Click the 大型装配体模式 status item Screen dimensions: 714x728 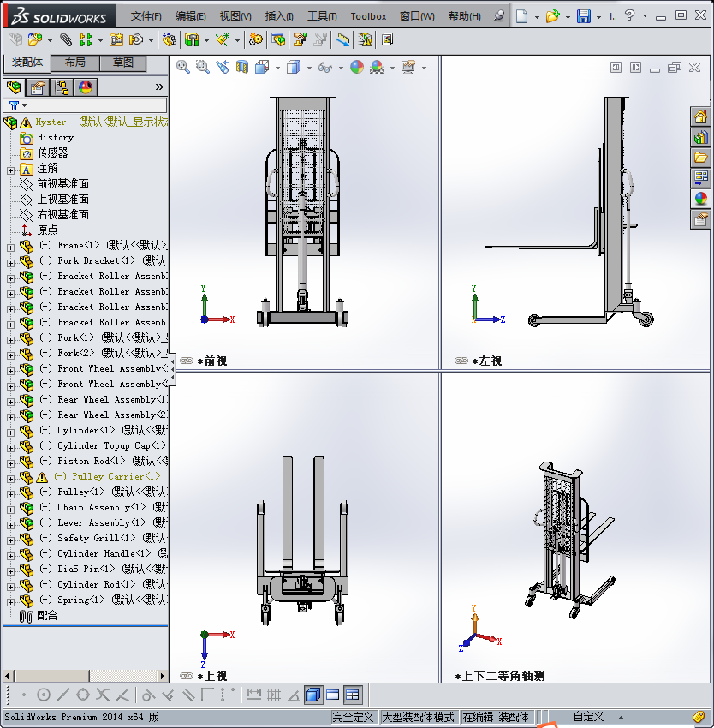418,717
